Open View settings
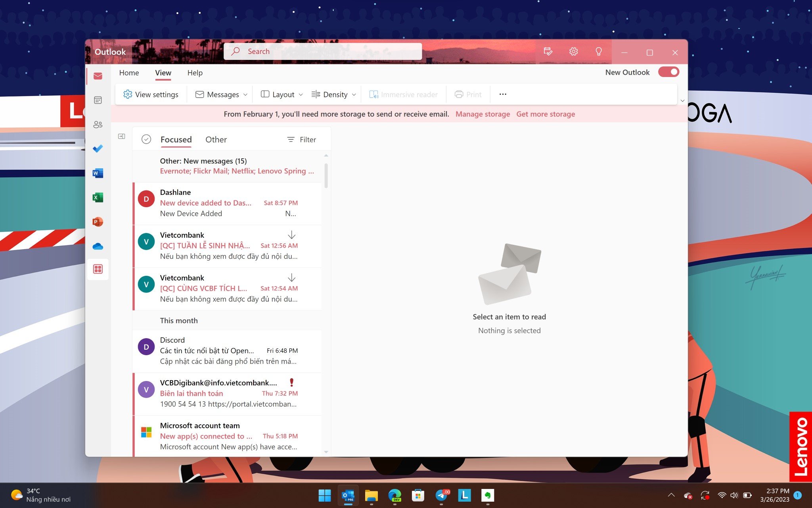This screenshot has height=508, width=812. (x=151, y=94)
